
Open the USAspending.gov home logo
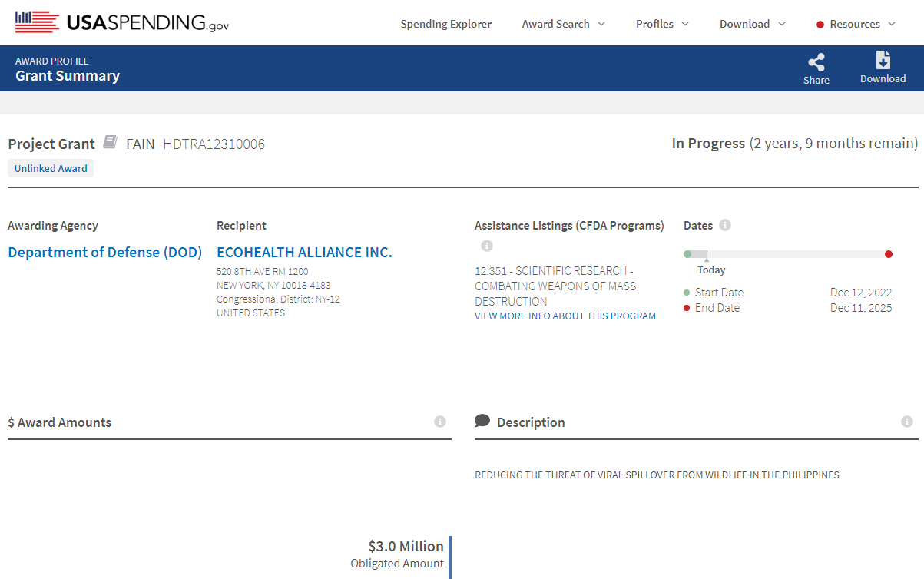[x=121, y=22]
